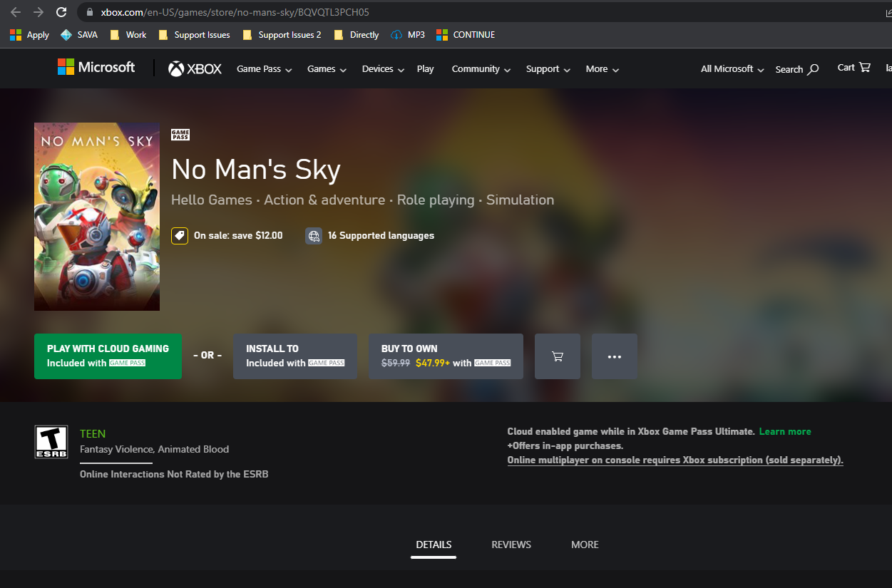892x588 pixels.
Task: Click the No Man's Sky cover art
Action: [97, 217]
